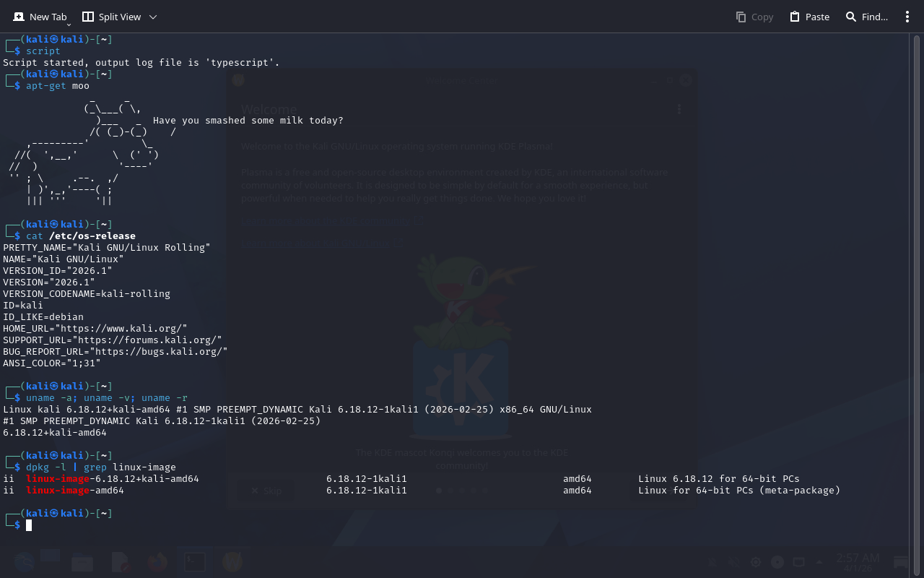Image resolution: width=924 pixels, height=578 pixels.
Task: Click the red linux-image-amd64 meta-package text
Action: 75,491
